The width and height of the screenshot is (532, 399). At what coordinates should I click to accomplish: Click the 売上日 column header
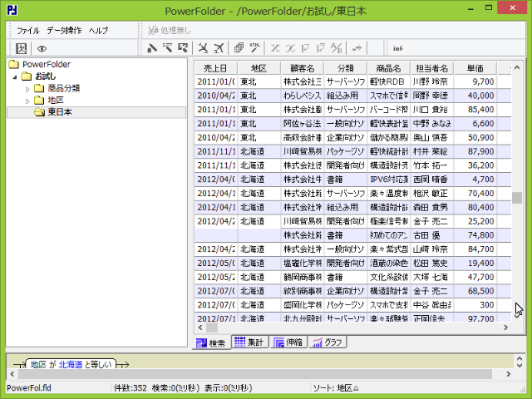(215, 68)
